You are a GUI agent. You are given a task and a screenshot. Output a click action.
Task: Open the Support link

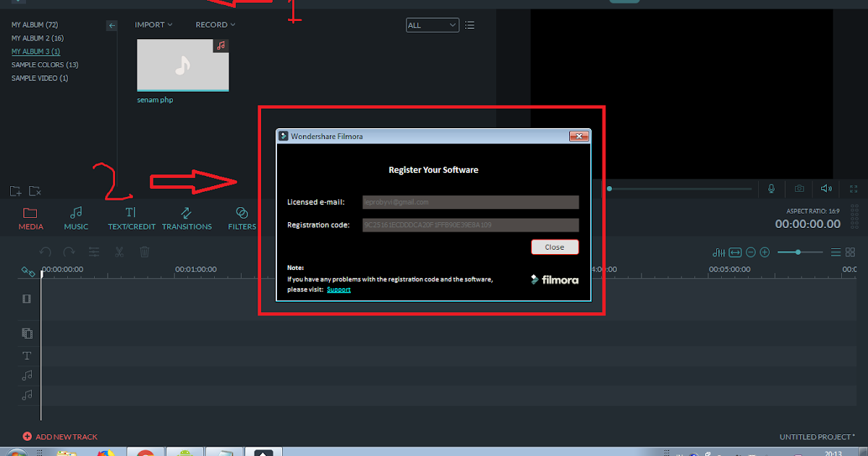click(x=339, y=290)
